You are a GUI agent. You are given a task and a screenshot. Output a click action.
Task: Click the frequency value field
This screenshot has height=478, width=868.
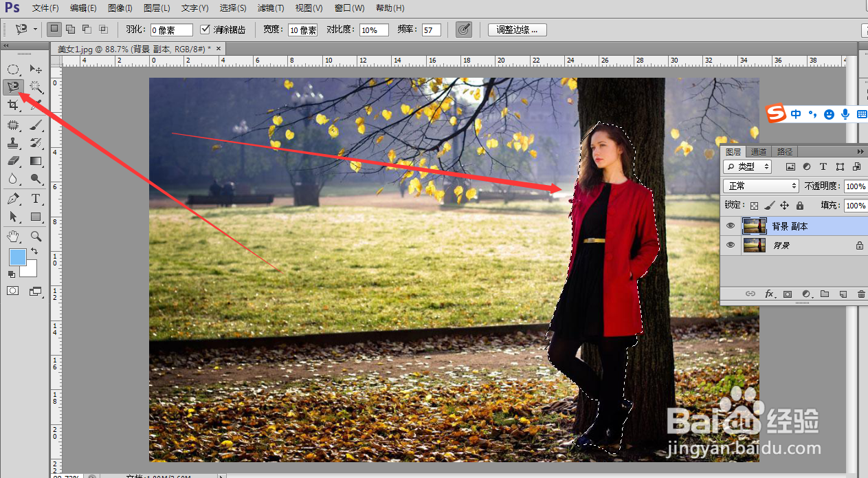pos(432,30)
